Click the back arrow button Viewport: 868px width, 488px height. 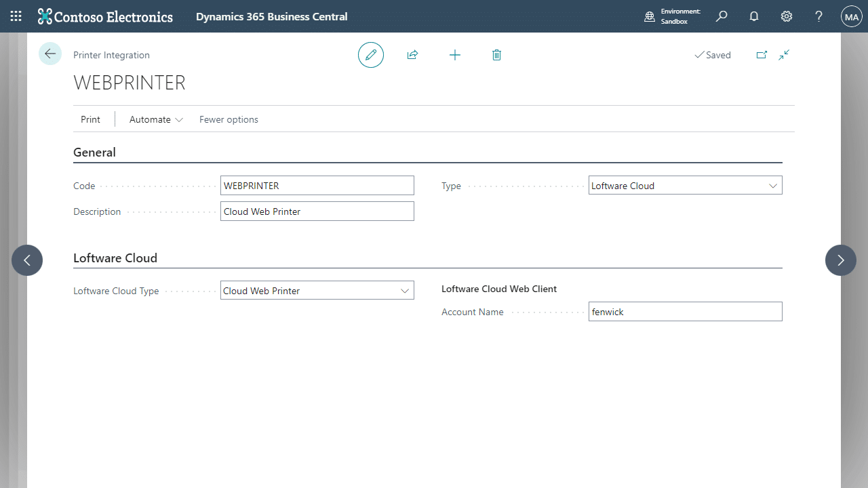coord(50,54)
